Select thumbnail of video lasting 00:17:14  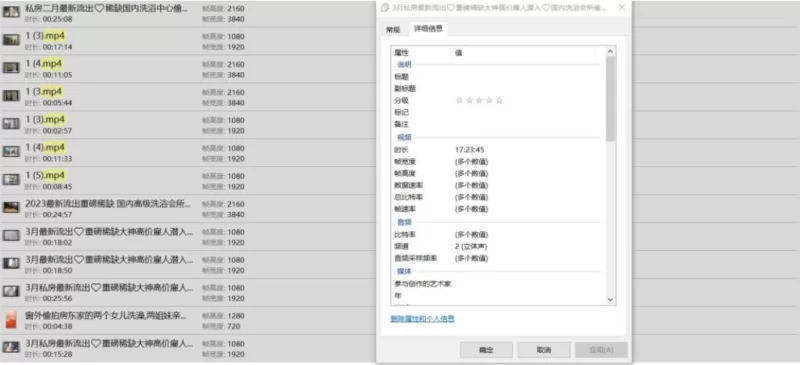point(11,40)
